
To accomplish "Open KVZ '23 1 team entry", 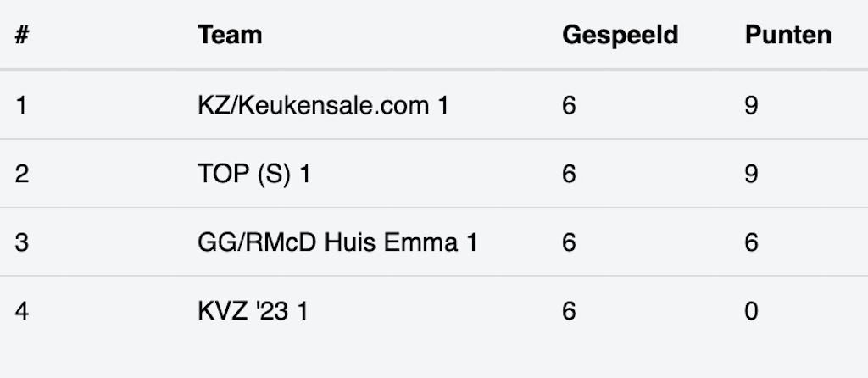I will tap(253, 311).
